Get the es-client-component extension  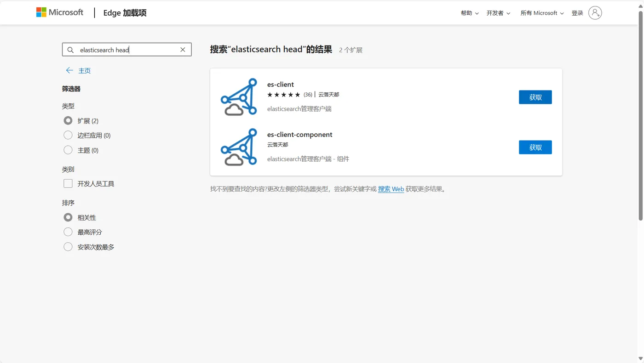coord(535,147)
